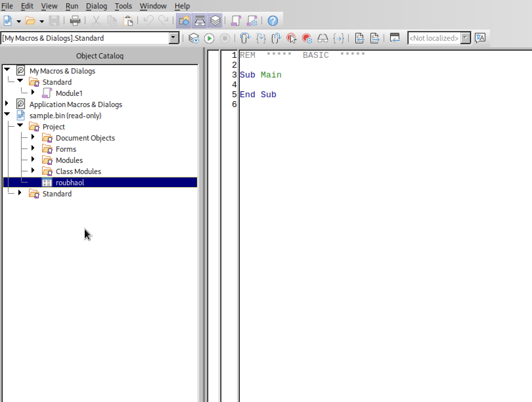532x402 pixels.
Task: Select the sample.bin (read-only) document entry
Action: pyautogui.click(x=65, y=116)
